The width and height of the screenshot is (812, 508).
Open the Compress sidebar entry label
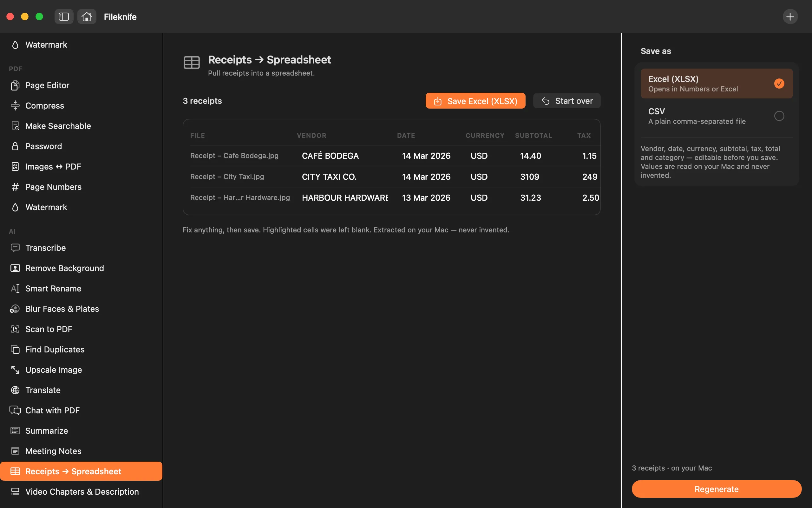[45, 105]
